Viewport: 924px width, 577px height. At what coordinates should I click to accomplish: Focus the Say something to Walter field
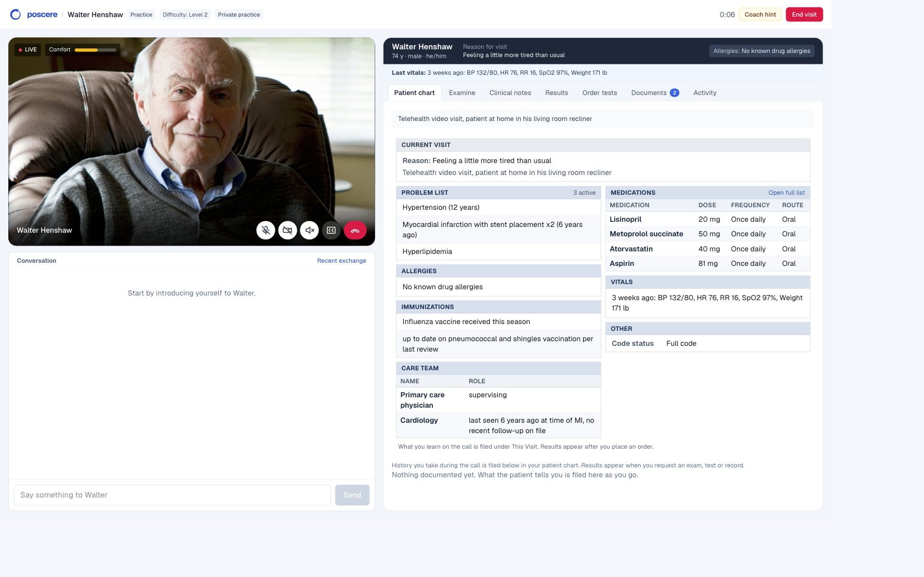[x=173, y=495]
